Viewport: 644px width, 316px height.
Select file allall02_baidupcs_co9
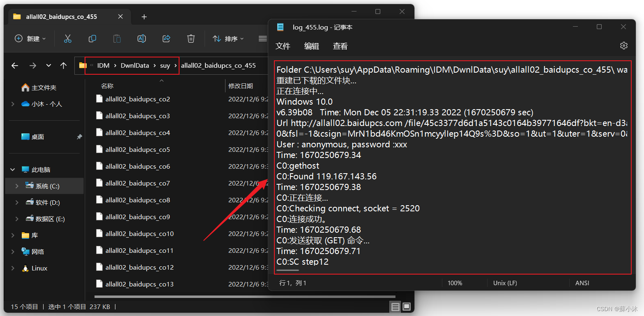tap(138, 217)
